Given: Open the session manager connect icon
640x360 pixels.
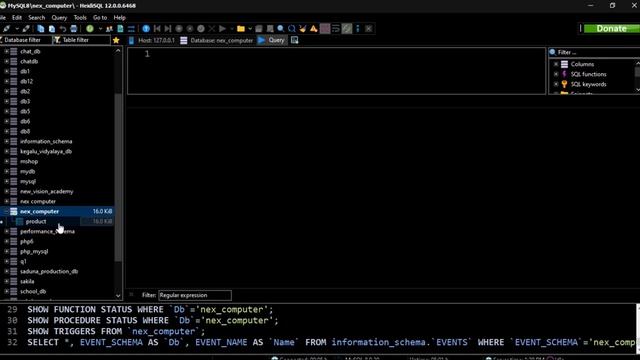Looking at the screenshot, I should coord(7,29).
